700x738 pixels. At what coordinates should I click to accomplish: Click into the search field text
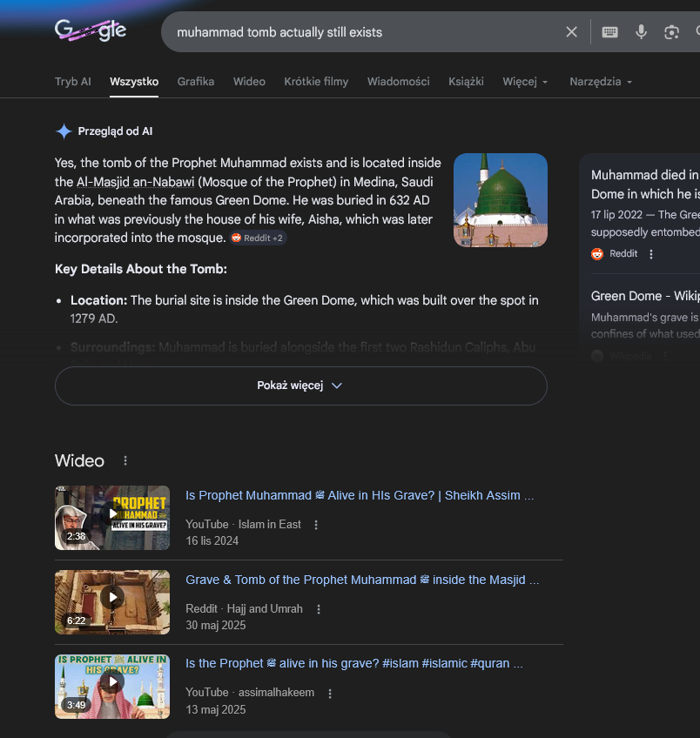[x=279, y=32]
